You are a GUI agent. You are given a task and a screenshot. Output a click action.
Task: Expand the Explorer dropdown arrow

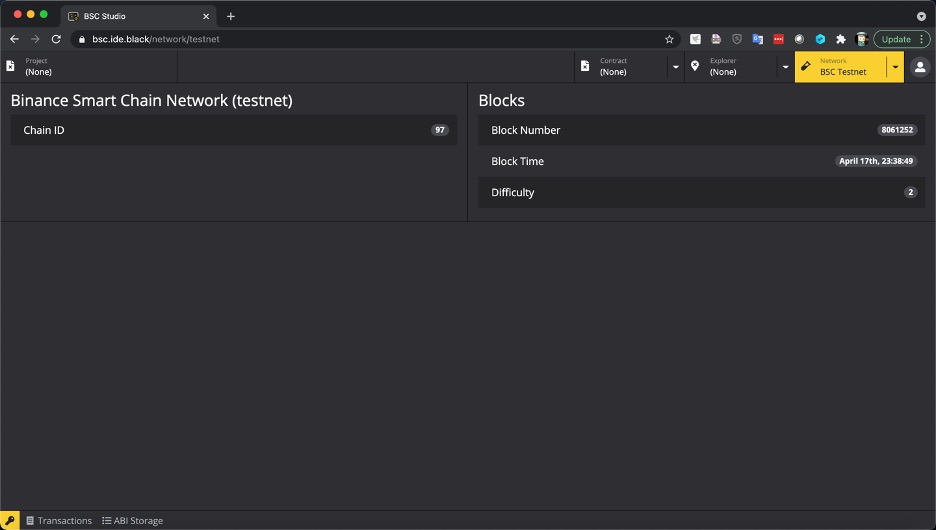tap(786, 67)
